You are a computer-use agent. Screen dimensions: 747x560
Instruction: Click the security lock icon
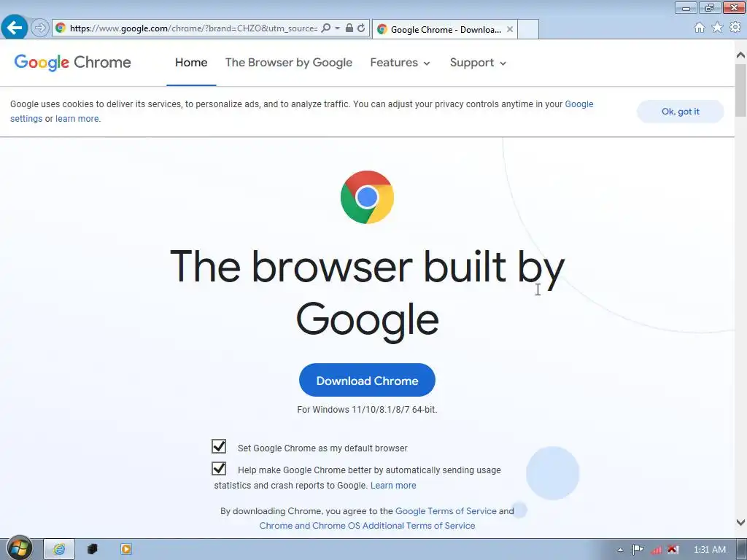tap(349, 28)
